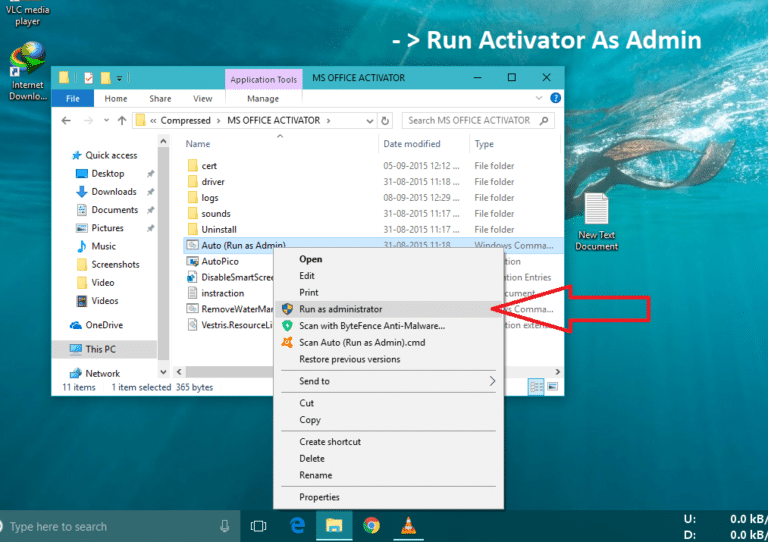The width and height of the screenshot is (768, 542).
Task: Click the Properties quick access toolbar icon
Action: coord(89,78)
